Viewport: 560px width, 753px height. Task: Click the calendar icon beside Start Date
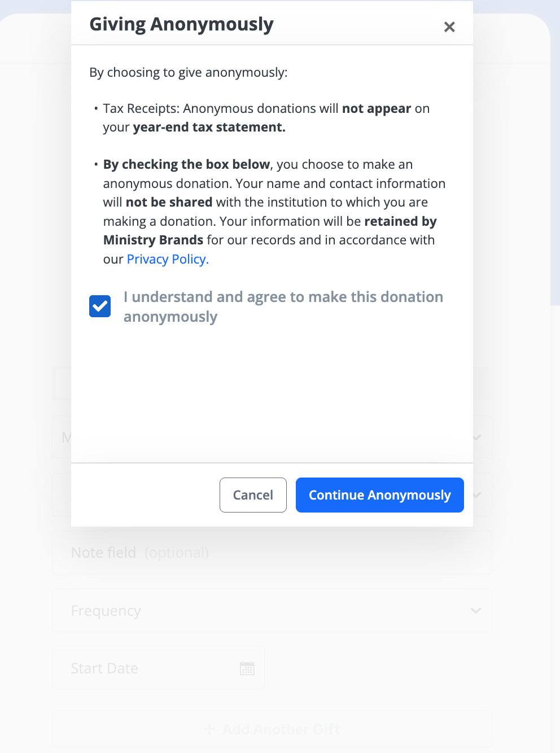pyautogui.click(x=247, y=668)
